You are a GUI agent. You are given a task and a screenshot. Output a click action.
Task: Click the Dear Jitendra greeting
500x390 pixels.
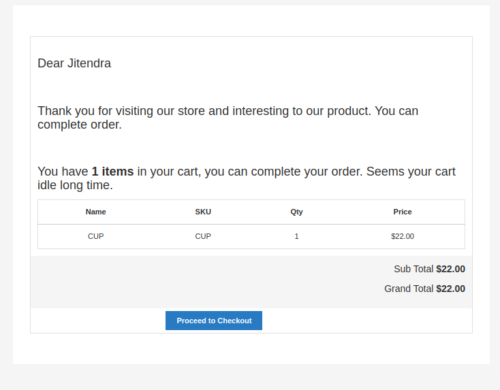point(74,63)
